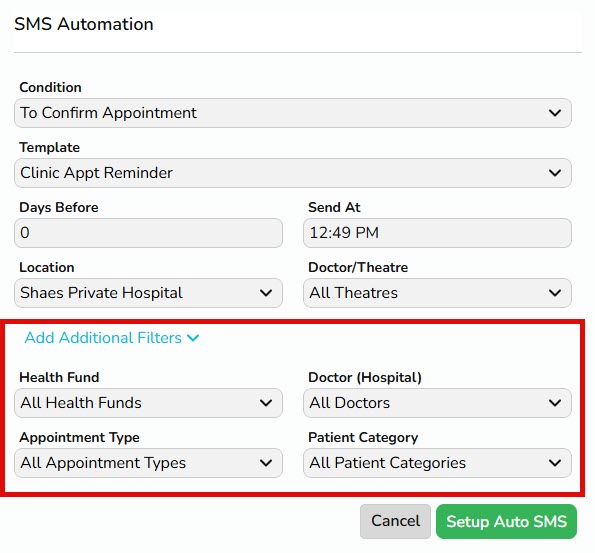Viewport: 595px width, 553px height.
Task: Open the All Appointment Types dropdown
Action: [148, 463]
